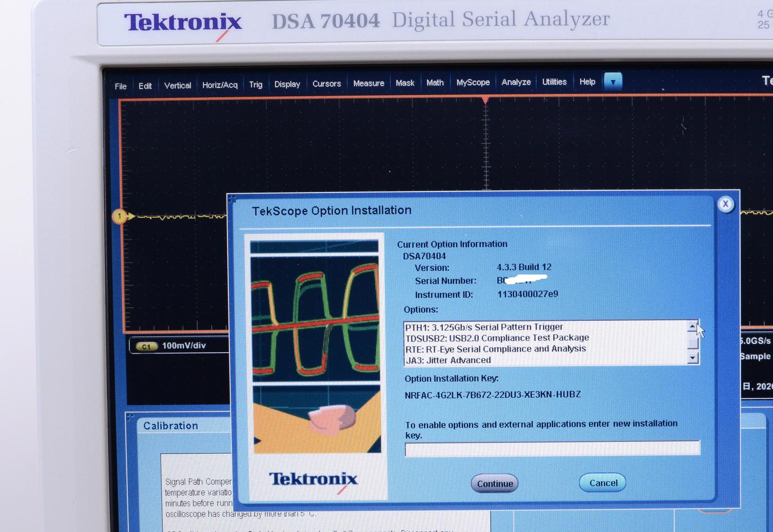
Task: Click the Tektronix logo in the dialog
Action: pos(314,480)
